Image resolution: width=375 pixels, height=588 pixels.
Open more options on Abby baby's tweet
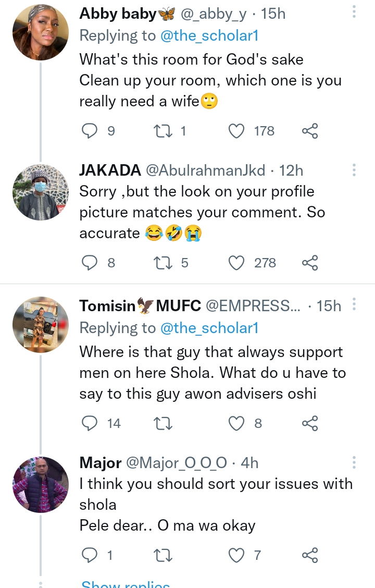pos(354,12)
